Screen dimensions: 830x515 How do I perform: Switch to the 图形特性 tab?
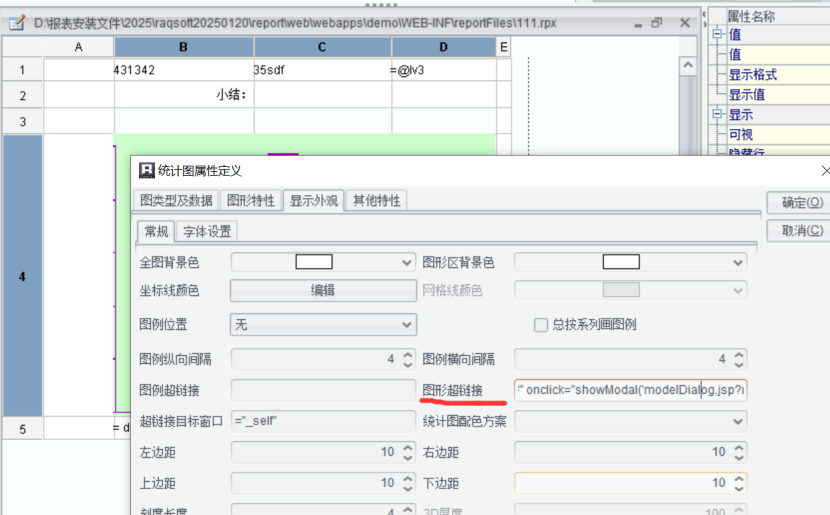[251, 201]
